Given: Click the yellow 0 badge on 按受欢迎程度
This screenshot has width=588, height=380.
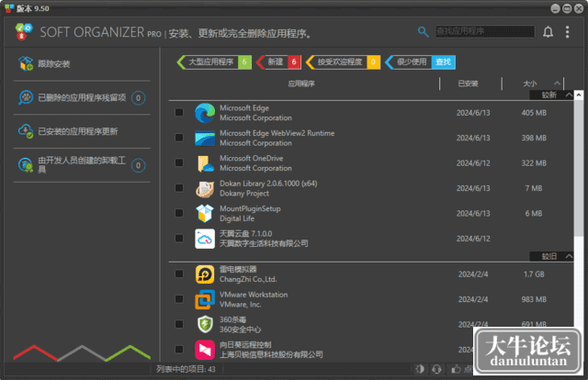Looking at the screenshot, I should point(373,61).
